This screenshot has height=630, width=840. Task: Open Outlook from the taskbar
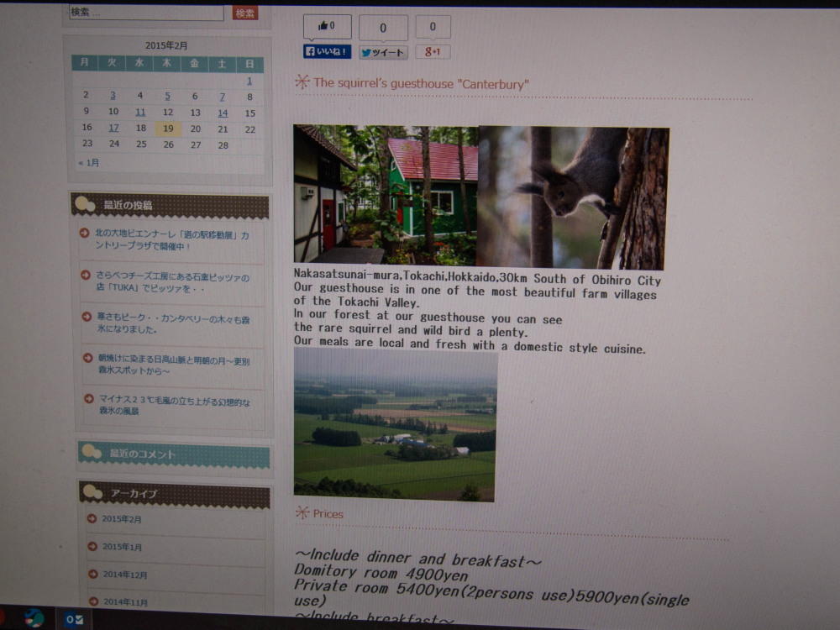coord(75,620)
